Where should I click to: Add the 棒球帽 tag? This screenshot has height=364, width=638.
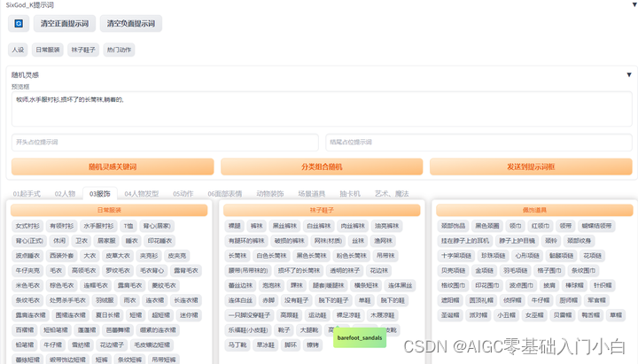point(574,285)
